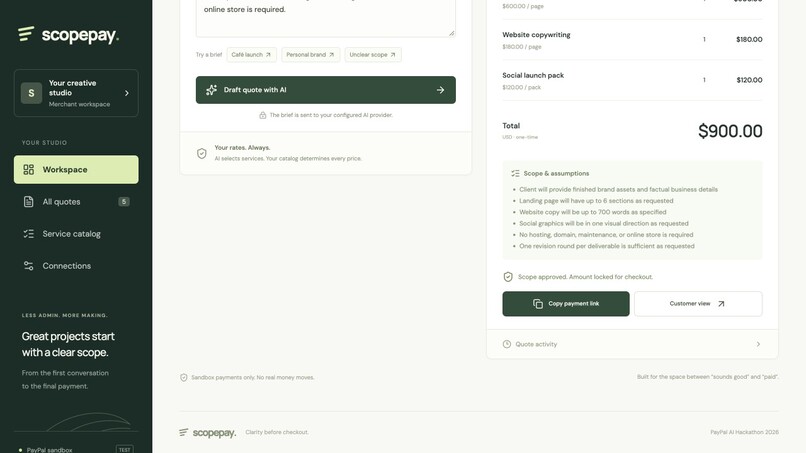Click the $900.00 total amount
Screen dimensions: 806x453
(730, 131)
